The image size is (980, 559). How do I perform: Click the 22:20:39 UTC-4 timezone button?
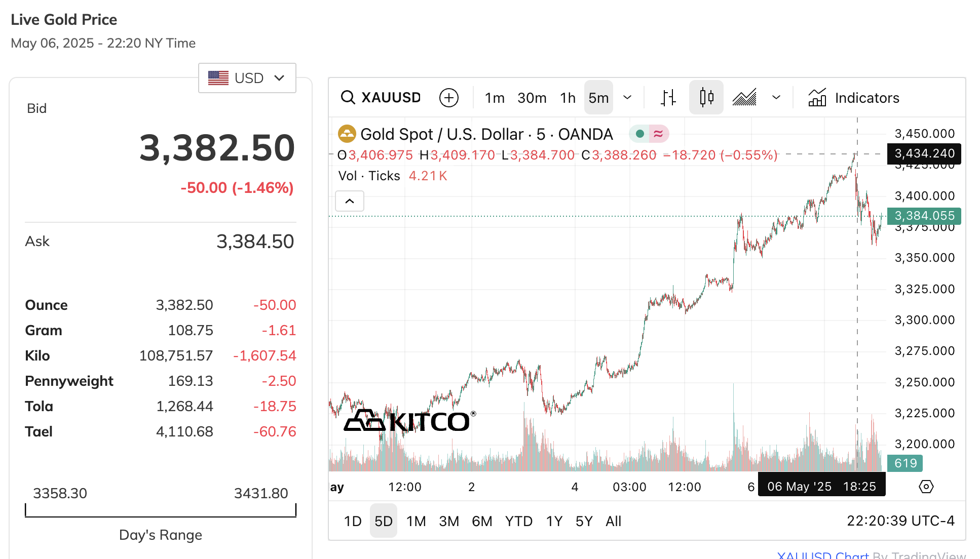[900, 521]
